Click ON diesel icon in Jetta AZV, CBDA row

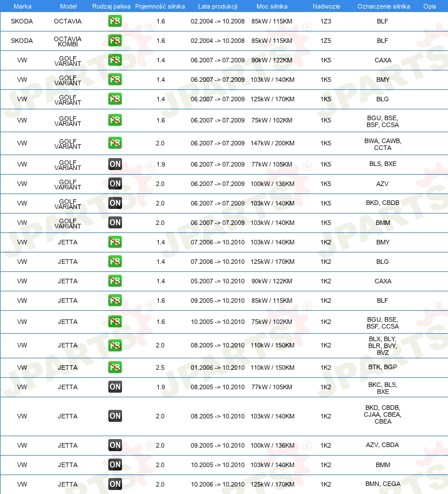[x=115, y=445]
